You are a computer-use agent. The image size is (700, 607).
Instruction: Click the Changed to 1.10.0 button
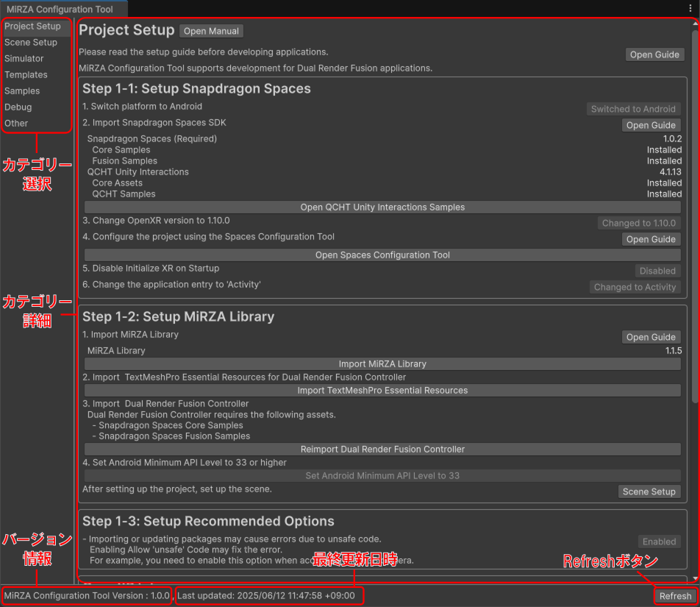(639, 223)
